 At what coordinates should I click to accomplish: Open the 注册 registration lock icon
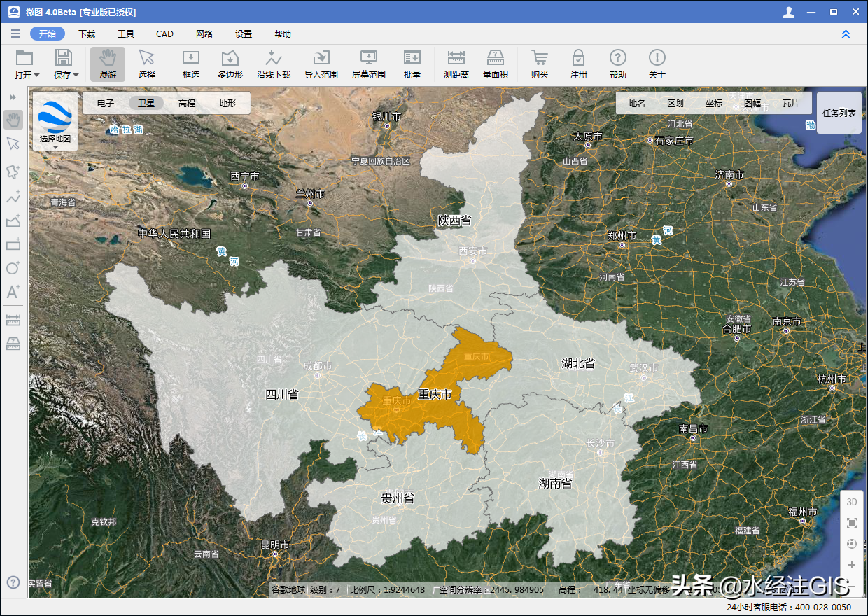[578, 64]
